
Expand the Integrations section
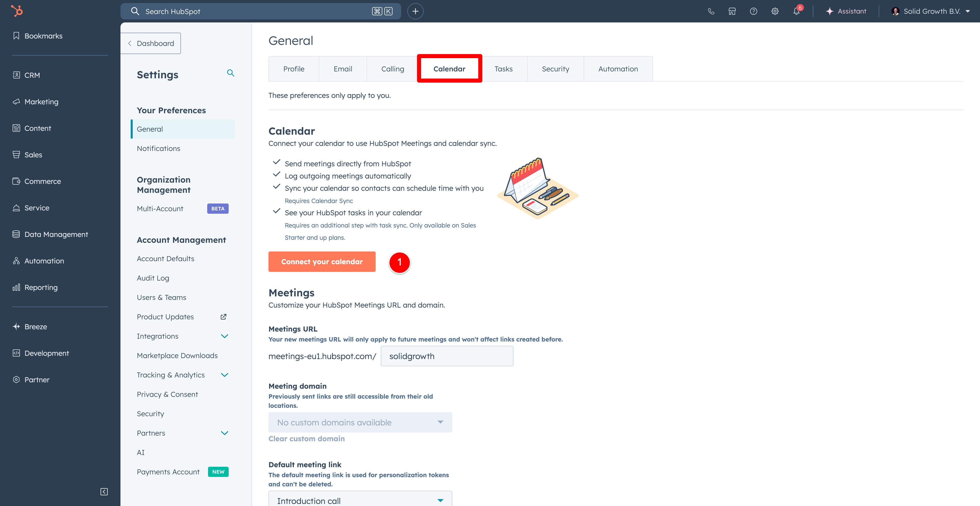[225, 336]
